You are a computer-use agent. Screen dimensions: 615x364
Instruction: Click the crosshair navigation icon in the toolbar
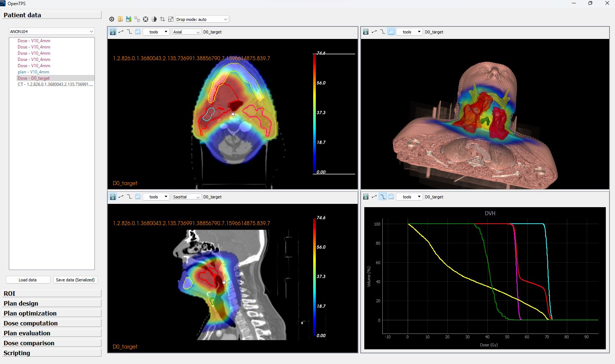[146, 19]
